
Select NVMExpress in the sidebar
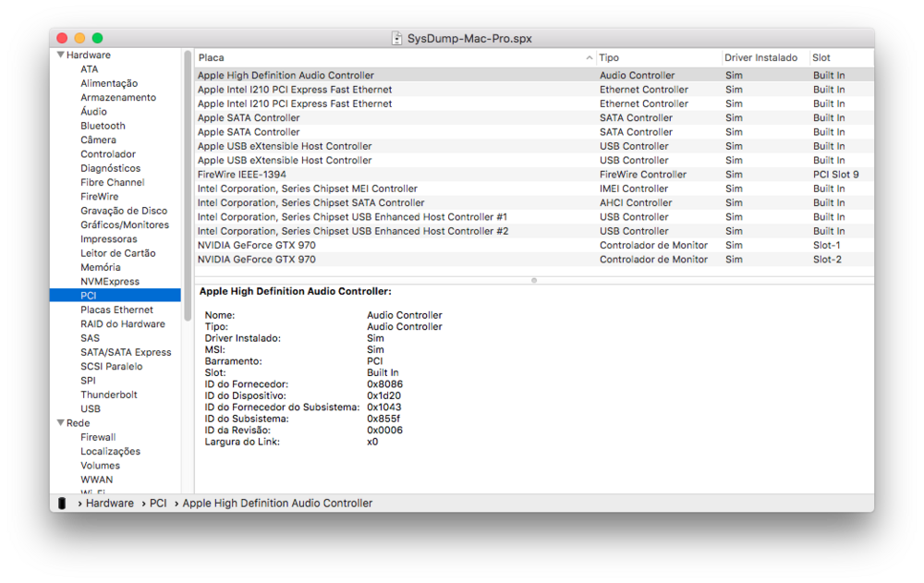pyautogui.click(x=110, y=282)
